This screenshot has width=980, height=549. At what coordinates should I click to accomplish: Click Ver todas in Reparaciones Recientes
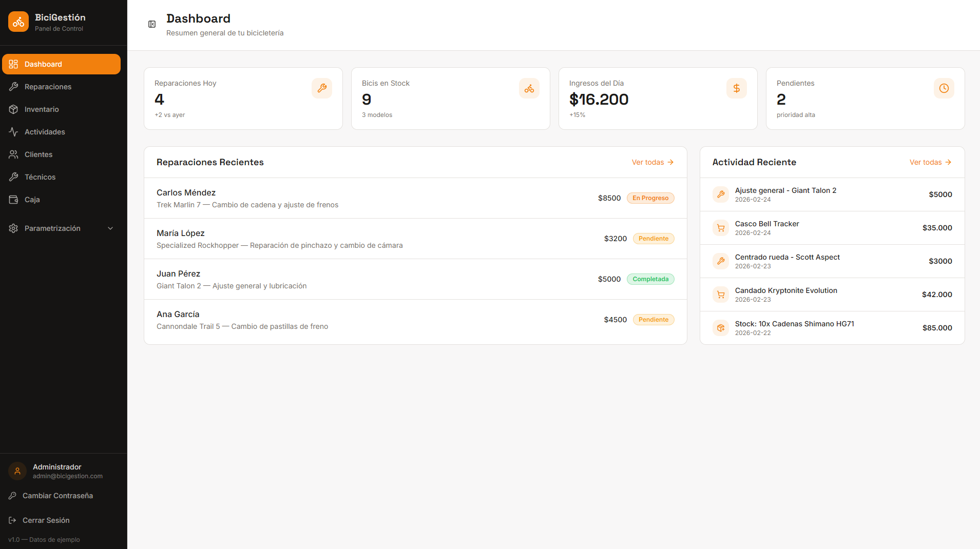tap(652, 162)
